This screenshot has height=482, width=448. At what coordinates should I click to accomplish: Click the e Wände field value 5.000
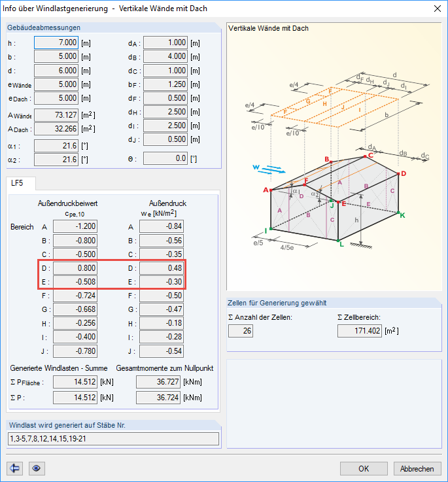pyautogui.click(x=56, y=84)
